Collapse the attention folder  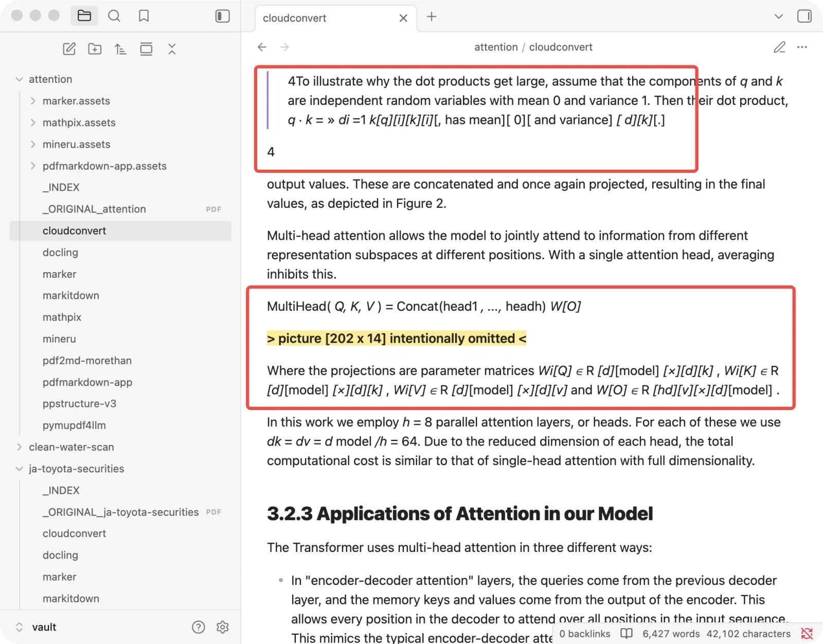pyautogui.click(x=19, y=79)
